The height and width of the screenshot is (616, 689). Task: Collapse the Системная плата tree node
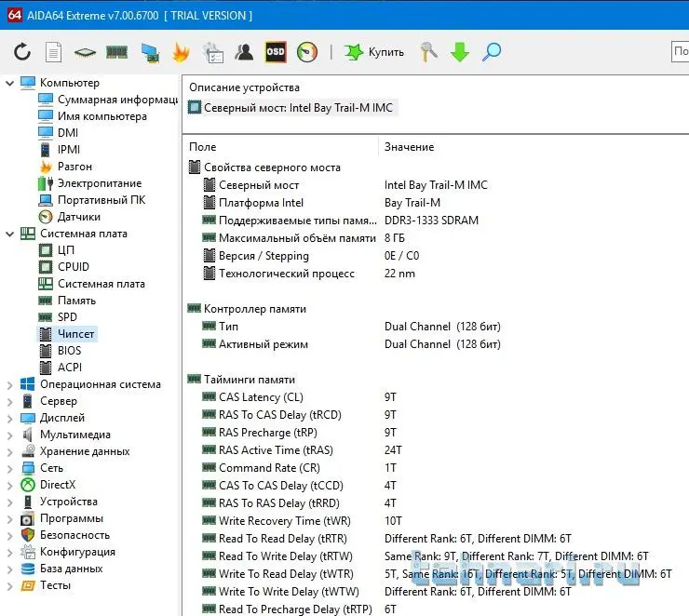(x=9, y=234)
